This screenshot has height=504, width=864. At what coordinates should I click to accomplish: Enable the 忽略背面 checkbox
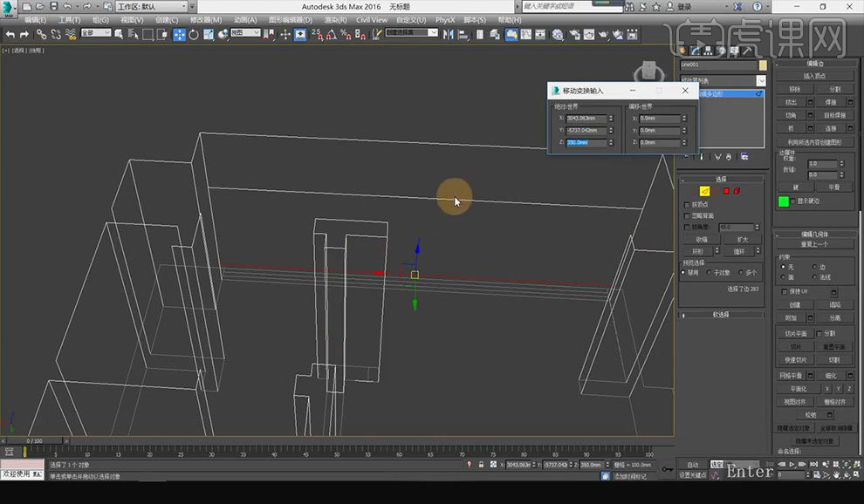click(x=687, y=215)
